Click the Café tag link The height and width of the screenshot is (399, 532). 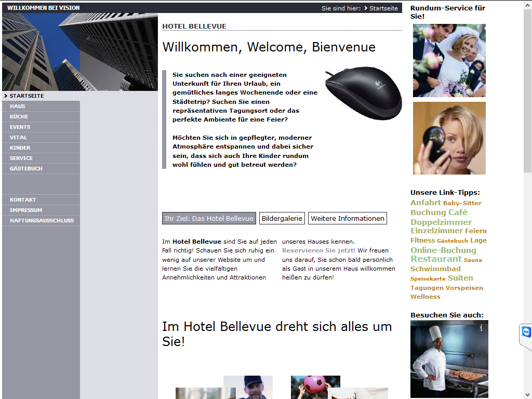459,212
